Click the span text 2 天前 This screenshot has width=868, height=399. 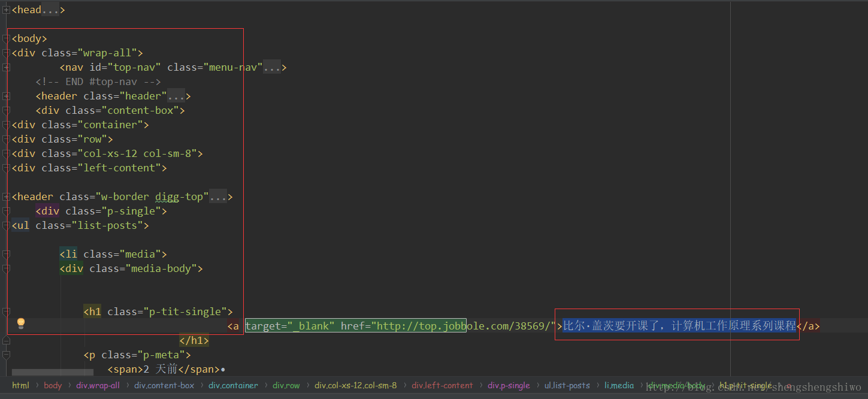(x=161, y=369)
